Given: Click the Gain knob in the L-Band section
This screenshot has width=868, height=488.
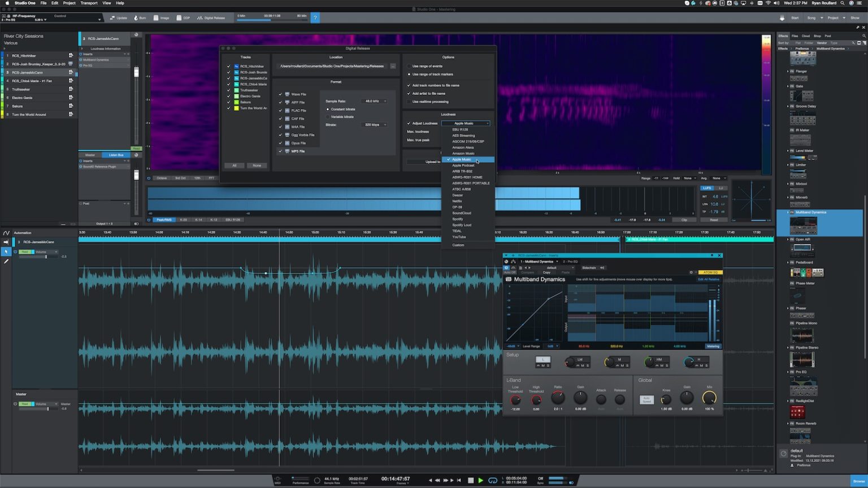Looking at the screenshot, I should pyautogui.click(x=580, y=398).
